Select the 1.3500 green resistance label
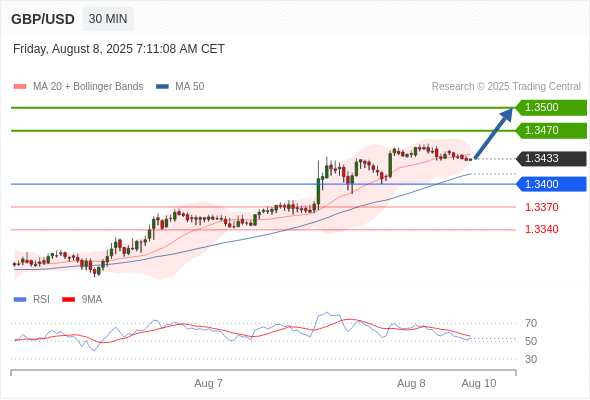Viewport: 590px width, 400px height. (551, 108)
